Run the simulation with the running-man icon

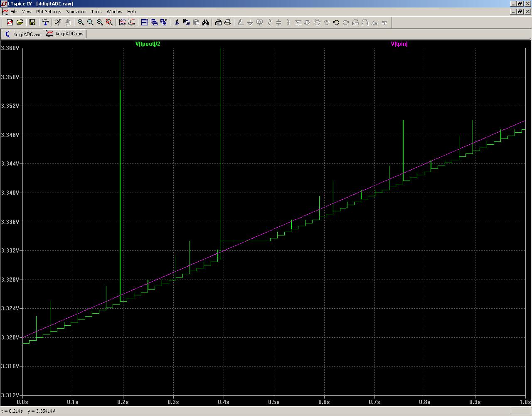pos(58,22)
